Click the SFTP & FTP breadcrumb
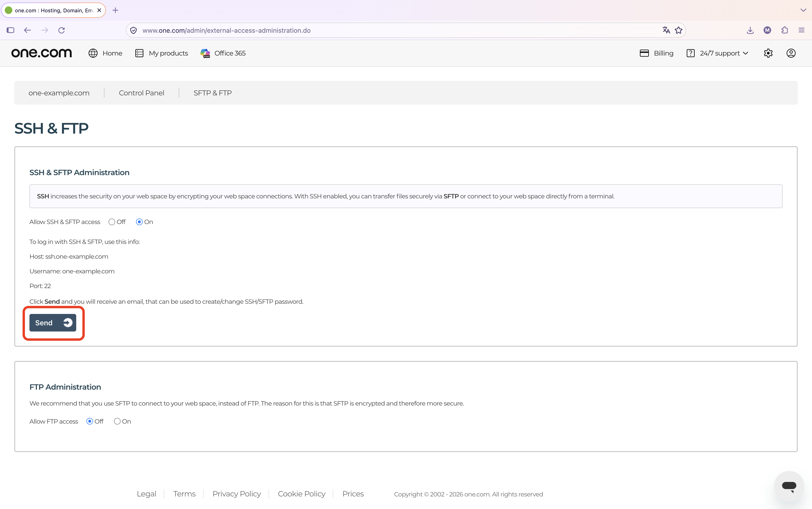 click(x=212, y=93)
